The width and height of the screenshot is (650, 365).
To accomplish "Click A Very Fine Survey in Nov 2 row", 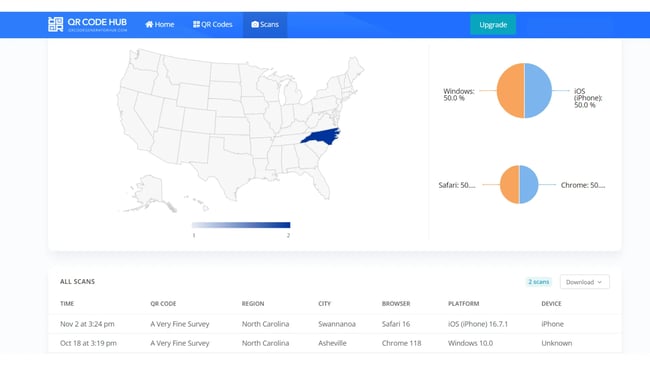I will coord(180,324).
